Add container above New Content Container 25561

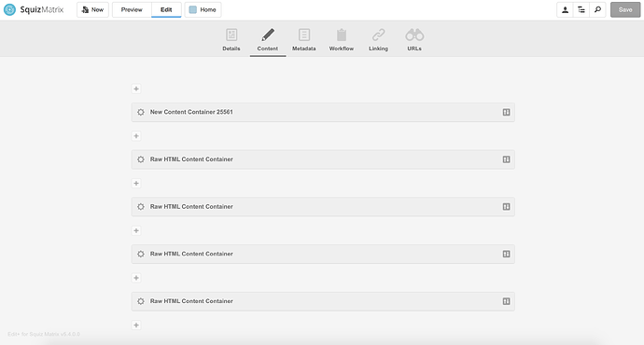[x=136, y=89]
